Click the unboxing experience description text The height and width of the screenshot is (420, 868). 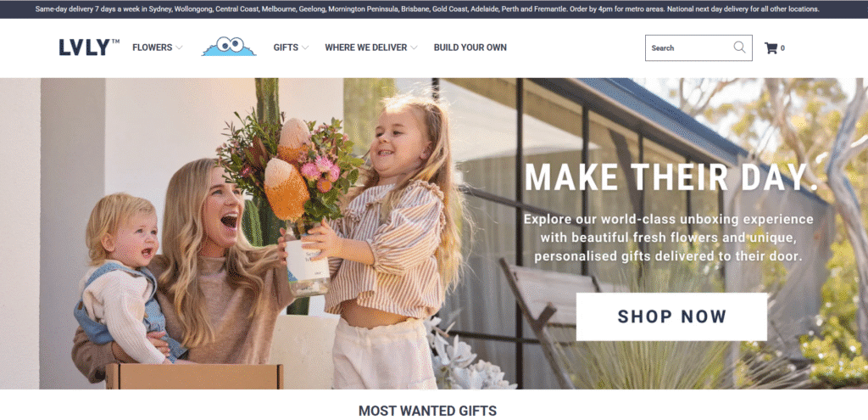coord(668,238)
